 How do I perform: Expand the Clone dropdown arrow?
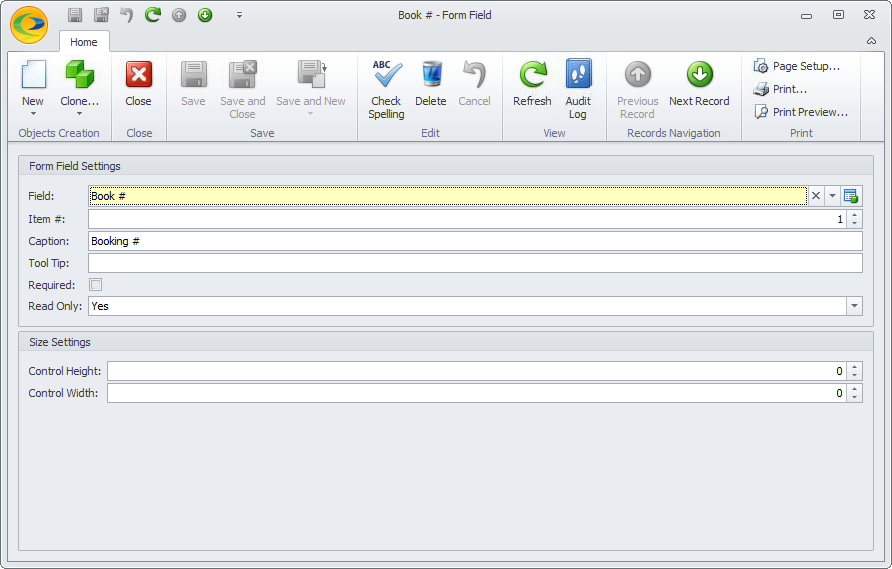[80, 114]
